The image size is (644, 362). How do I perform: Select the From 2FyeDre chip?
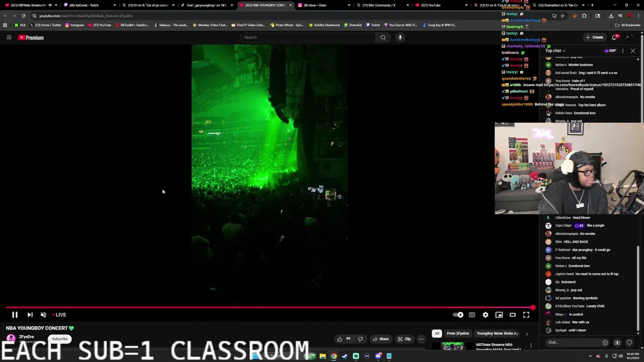tap(458, 333)
